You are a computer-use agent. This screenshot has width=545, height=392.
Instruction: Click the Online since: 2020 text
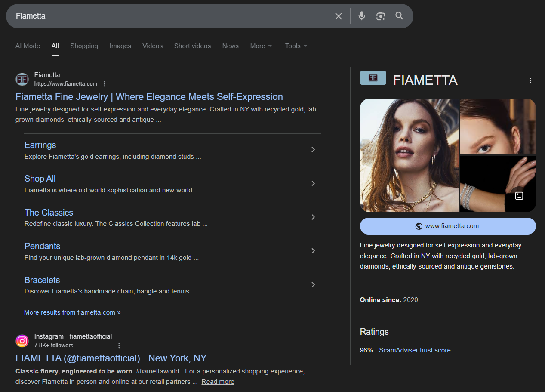[x=389, y=300]
